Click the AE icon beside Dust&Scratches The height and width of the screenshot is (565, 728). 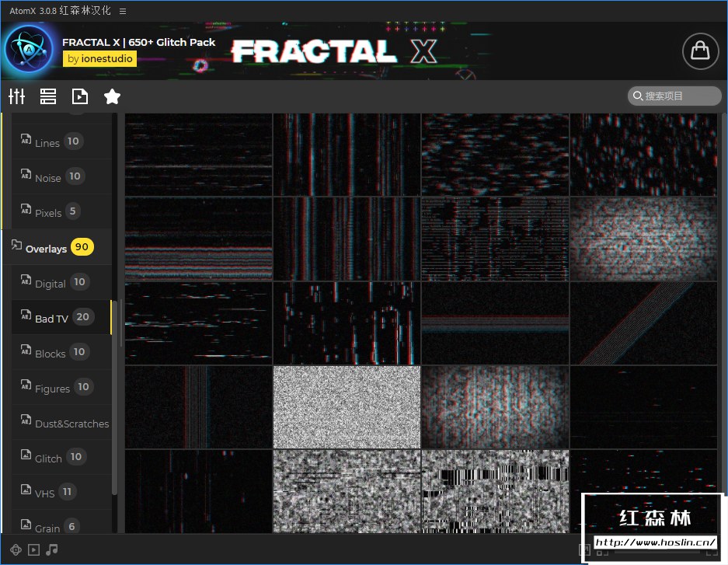coord(26,419)
